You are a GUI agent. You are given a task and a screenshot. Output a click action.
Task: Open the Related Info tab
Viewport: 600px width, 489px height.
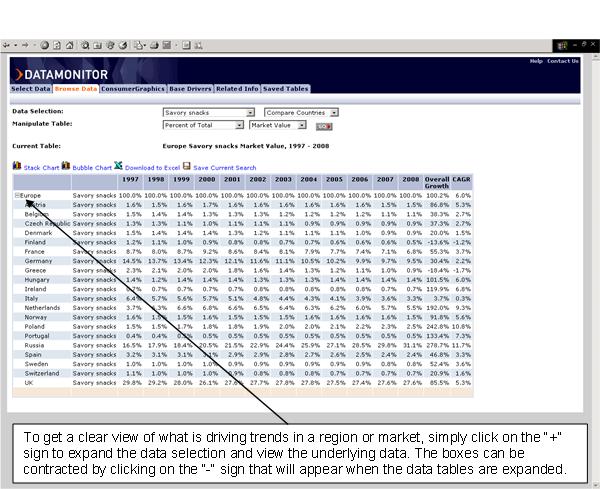tap(237, 89)
